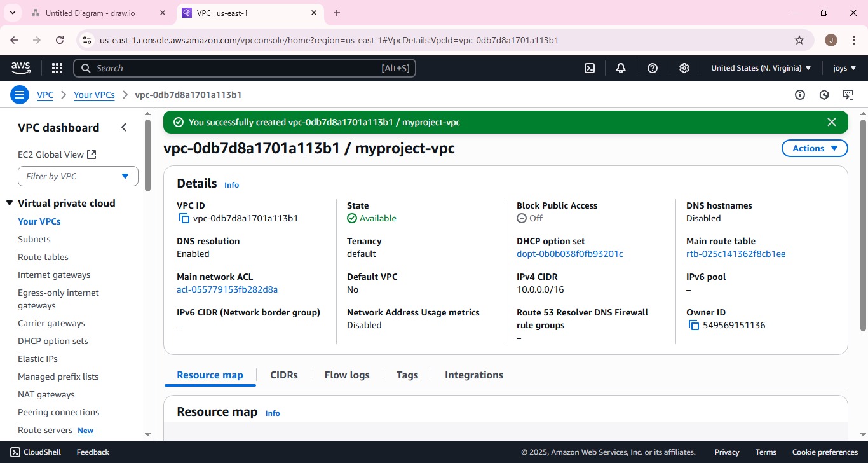Viewport: 868px width, 463px height.
Task: Open the Privacy link in the footer
Action: [x=727, y=452]
